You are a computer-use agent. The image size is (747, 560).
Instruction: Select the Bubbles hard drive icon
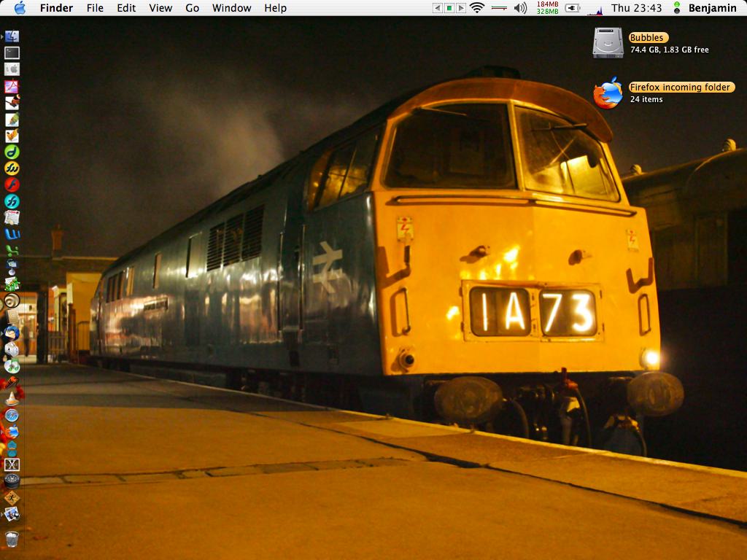click(x=608, y=43)
